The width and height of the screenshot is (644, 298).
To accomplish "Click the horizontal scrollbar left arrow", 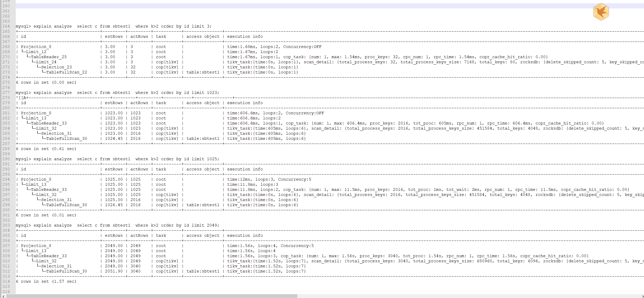I will (x=3, y=296).
